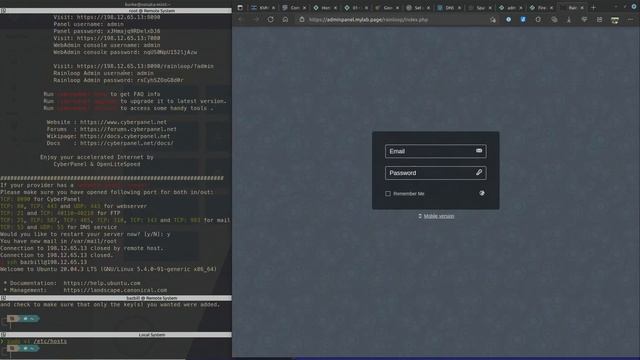The width and height of the screenshot is (640, 360).
Task: Click the pane icon left of Local System title
Action: pos(3,335)
